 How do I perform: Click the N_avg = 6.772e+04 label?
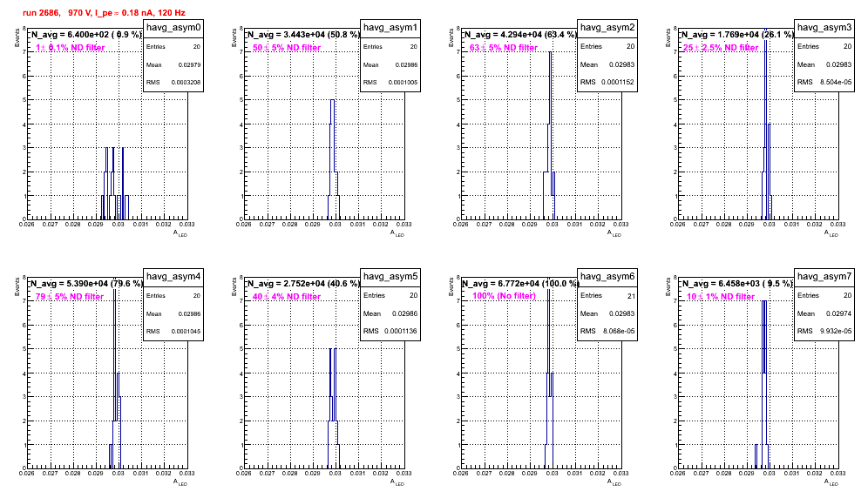[519, 283]
